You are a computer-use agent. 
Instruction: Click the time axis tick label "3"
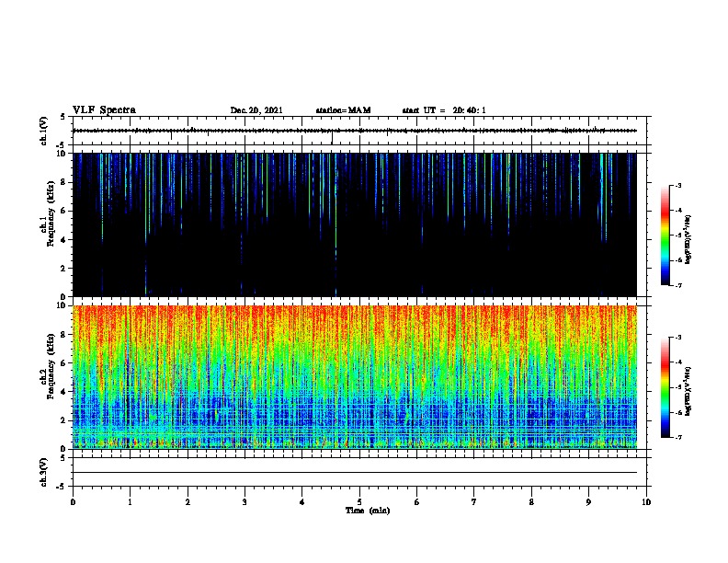pyautogui.click(x=245, y=502)
